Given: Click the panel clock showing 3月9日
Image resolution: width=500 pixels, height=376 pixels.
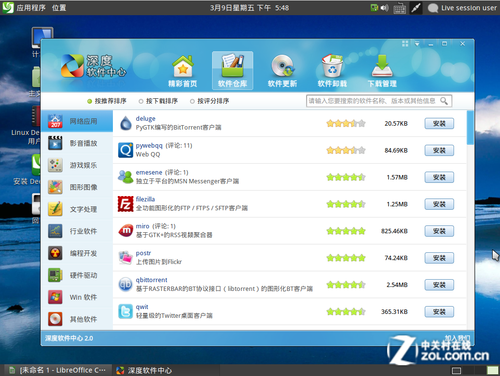Looking at the screenshot, I should coord(249,8).
